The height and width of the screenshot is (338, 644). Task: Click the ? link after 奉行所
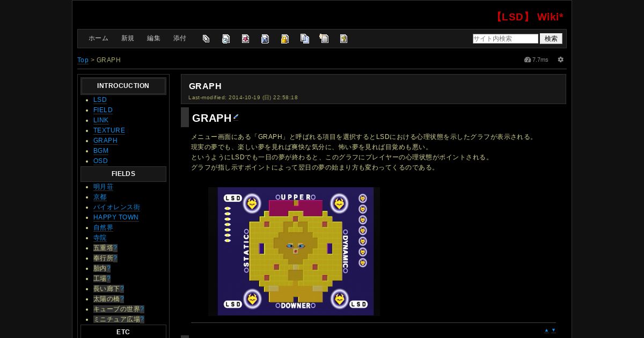115,258
